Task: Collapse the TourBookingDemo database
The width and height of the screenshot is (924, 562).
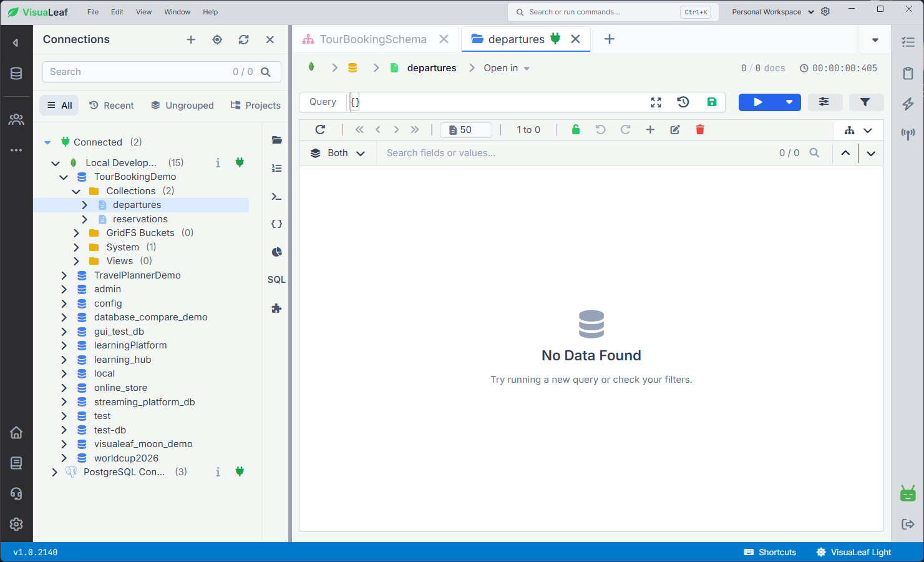Action: pos(64,177)
